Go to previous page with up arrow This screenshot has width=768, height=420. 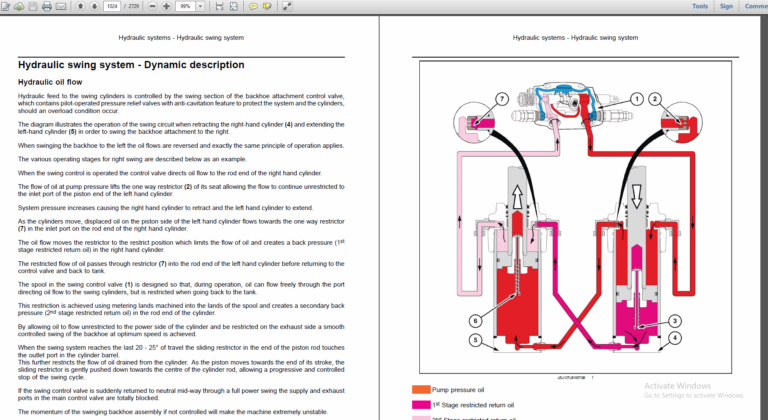coord(80,6)
